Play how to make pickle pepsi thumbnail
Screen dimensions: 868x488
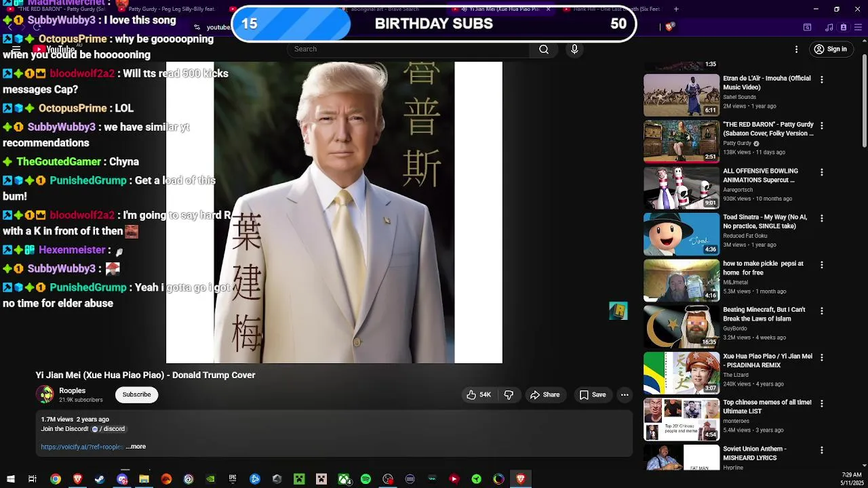tap(681, 280)
